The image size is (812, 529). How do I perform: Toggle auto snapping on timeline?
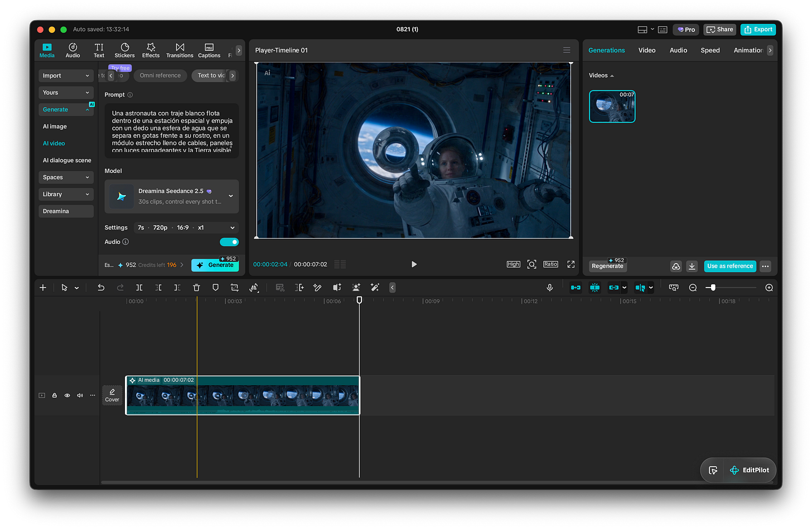pos(595,288)
